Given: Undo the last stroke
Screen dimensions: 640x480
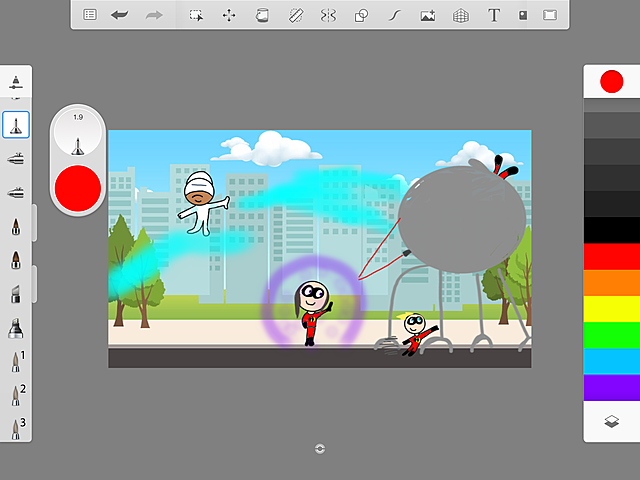Looking at the screenshot, I should [x=120, y=15].
